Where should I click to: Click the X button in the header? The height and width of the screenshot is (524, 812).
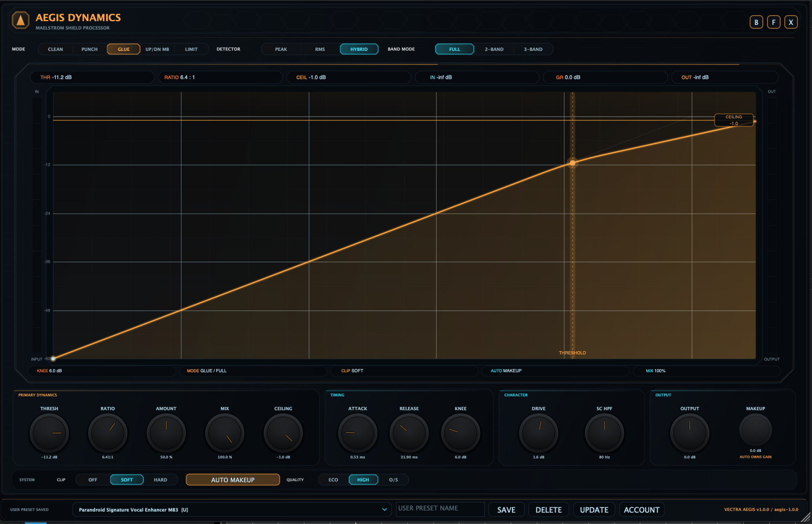click(791, 22)
